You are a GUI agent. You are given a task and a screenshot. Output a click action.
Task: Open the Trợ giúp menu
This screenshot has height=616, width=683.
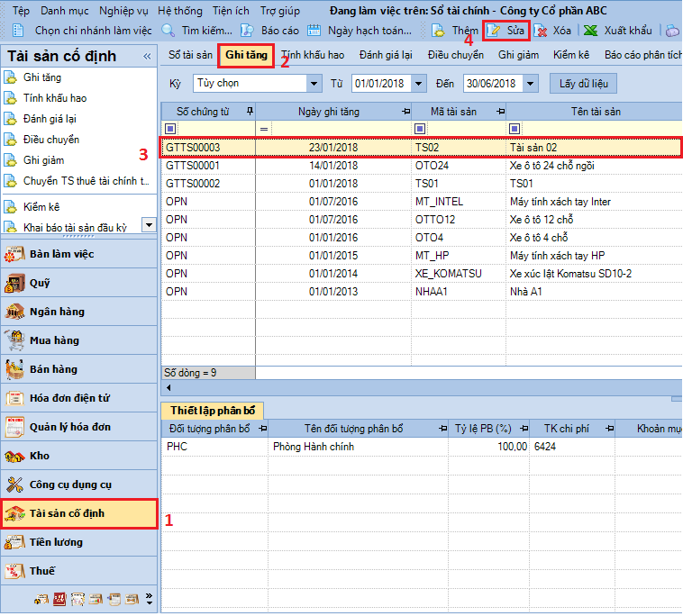[x=280, y=11]
